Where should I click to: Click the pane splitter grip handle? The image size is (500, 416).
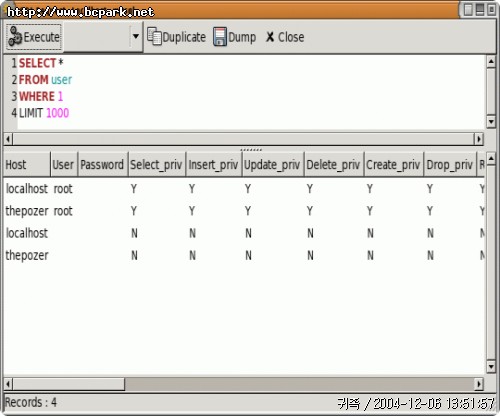click(x=251, y=150)
